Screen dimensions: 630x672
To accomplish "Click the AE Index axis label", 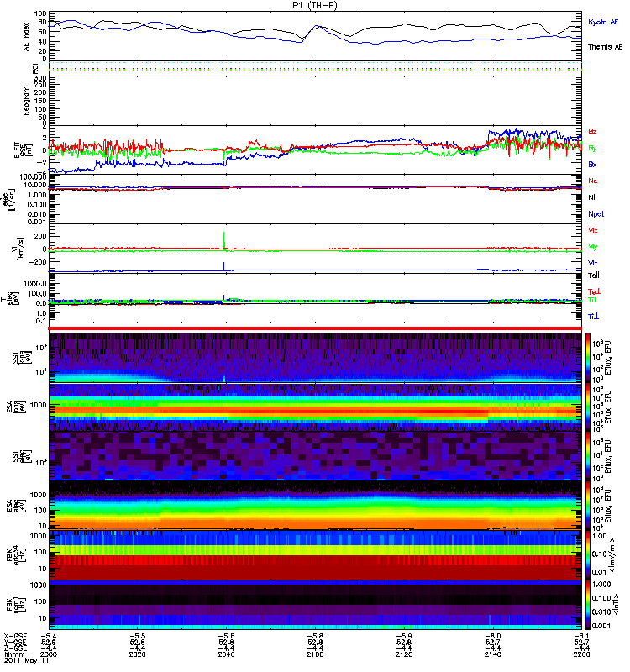I will click(x=27, y=37).
